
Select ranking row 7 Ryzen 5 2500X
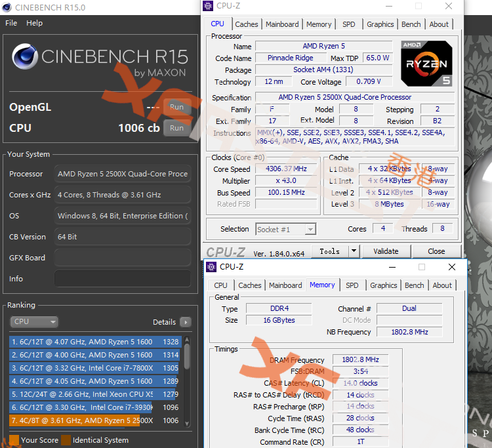(95, 420)
